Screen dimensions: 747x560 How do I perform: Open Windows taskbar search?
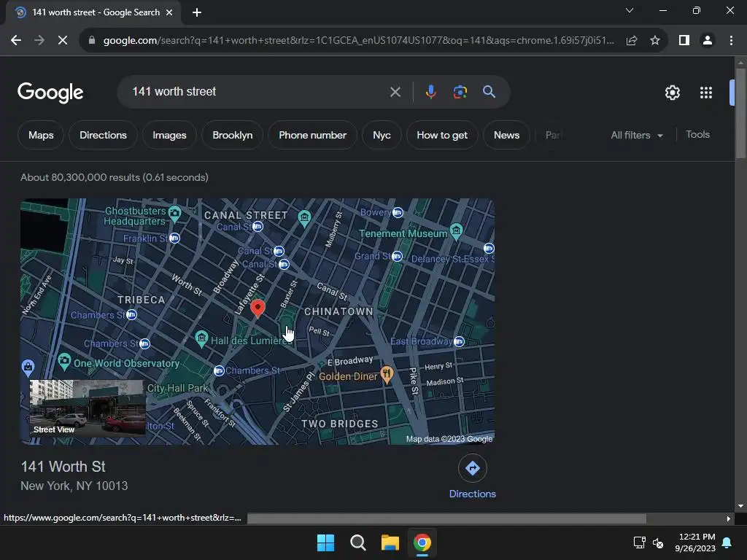pyautogui.click(x=357, y=542)
